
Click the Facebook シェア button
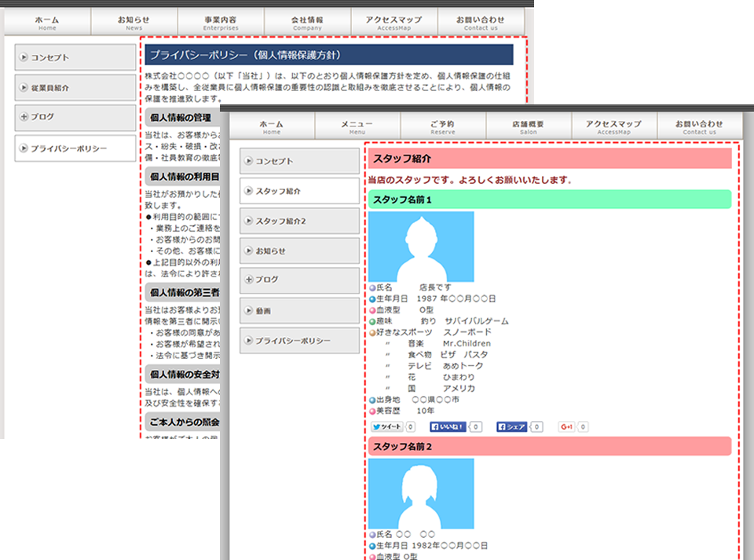(x=511, y=426)
